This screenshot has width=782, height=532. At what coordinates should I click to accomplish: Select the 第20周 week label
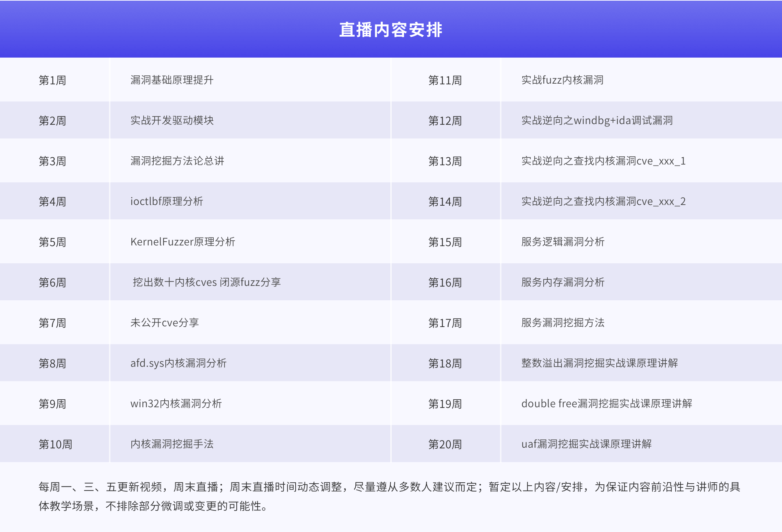445,444
